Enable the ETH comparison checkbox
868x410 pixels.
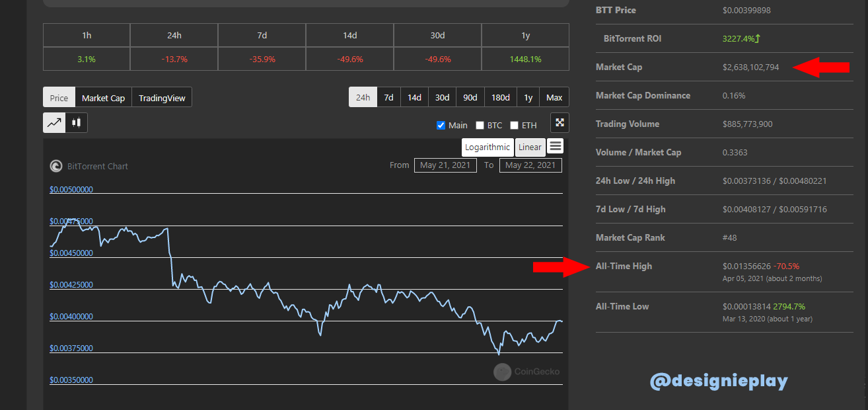pyautogui.click(x=515, y=125)
